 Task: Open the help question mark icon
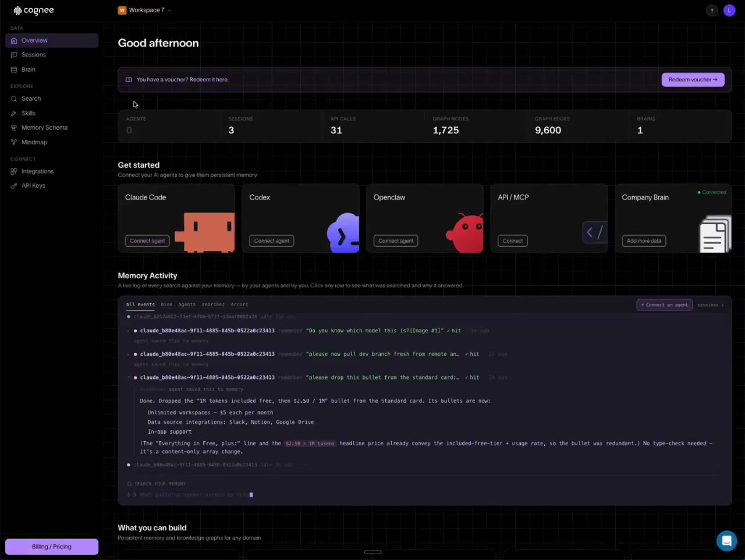pos(712,10)
